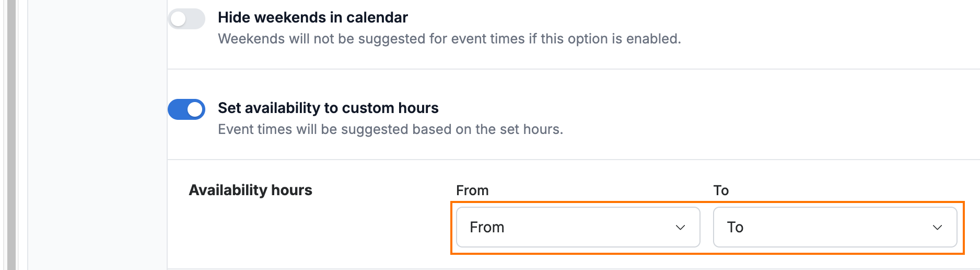
Task: Click the 'Hide weekends in calendar' heading
Action: [x=312, y=17]
